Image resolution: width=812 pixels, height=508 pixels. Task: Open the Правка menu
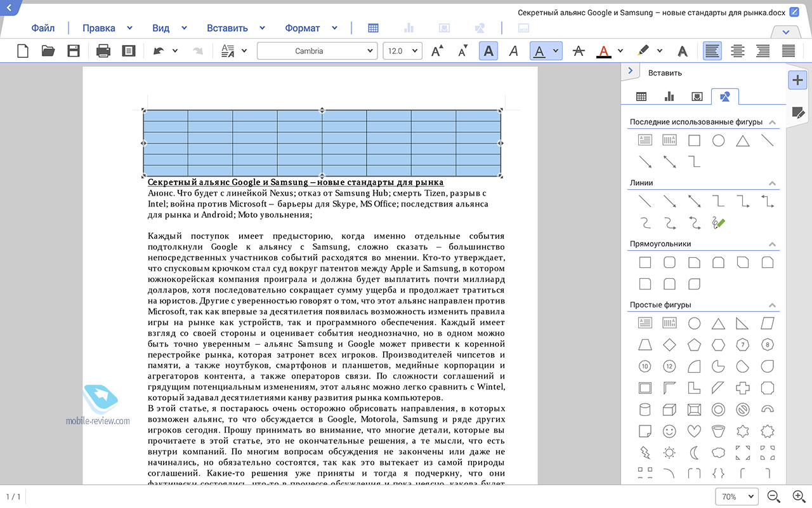pyautogui.click(x=99, y=28)
